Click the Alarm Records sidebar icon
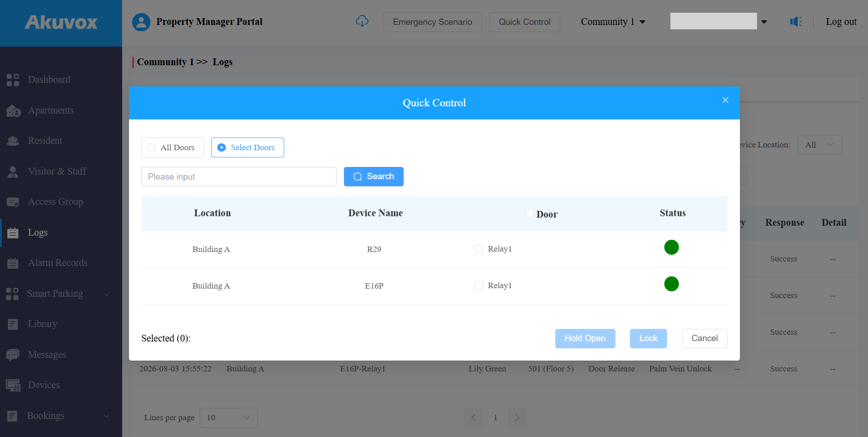 pyautogui.click(x=13, y=263)
